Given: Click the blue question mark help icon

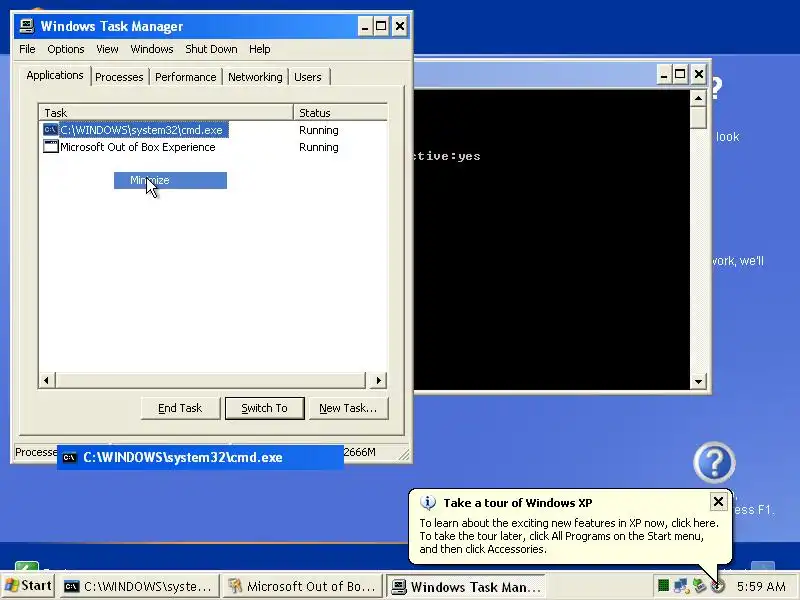Looking at the screenshot, I should (x=714, y=463).
